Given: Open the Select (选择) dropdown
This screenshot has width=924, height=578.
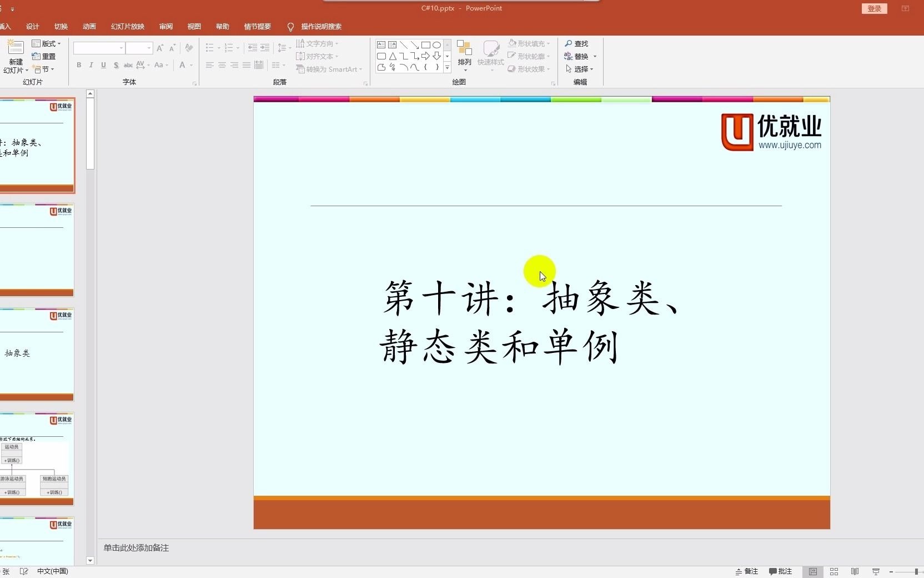Looking at the screenshot, I should (x=580, y=69).
